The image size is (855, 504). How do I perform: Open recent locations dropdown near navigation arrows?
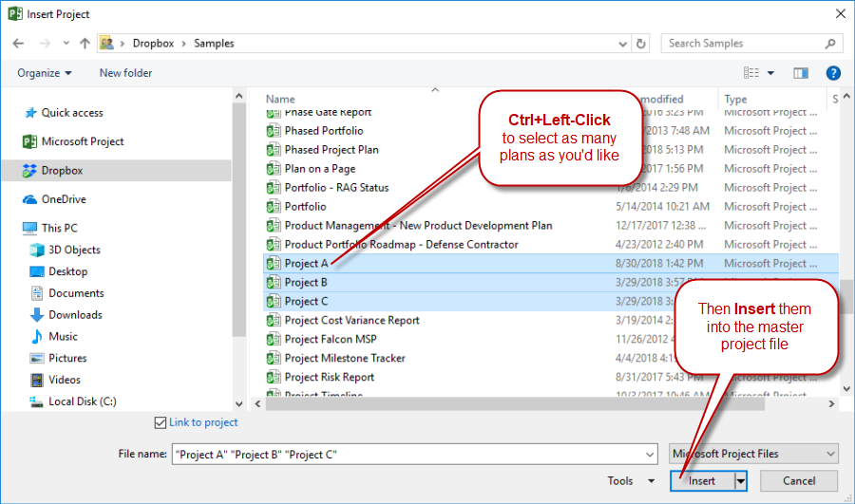[66, 44]
